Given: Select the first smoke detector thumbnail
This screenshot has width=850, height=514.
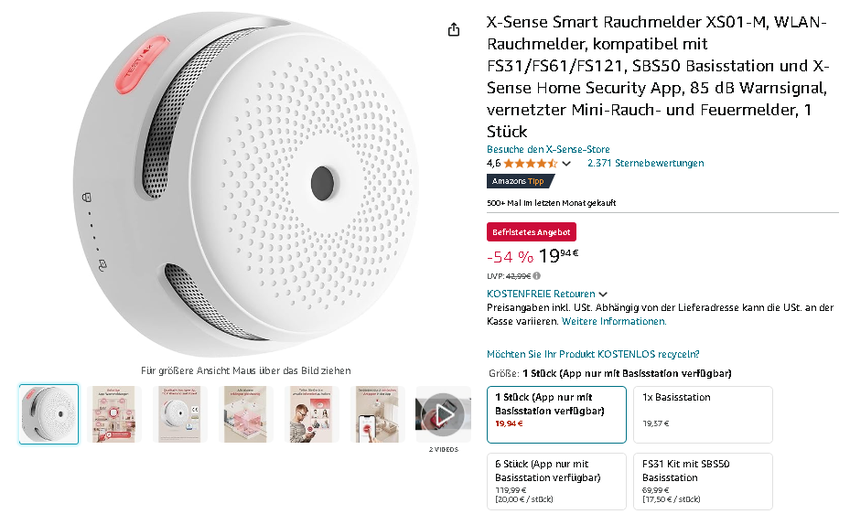Looking at the screenshot, I should 48,414.
